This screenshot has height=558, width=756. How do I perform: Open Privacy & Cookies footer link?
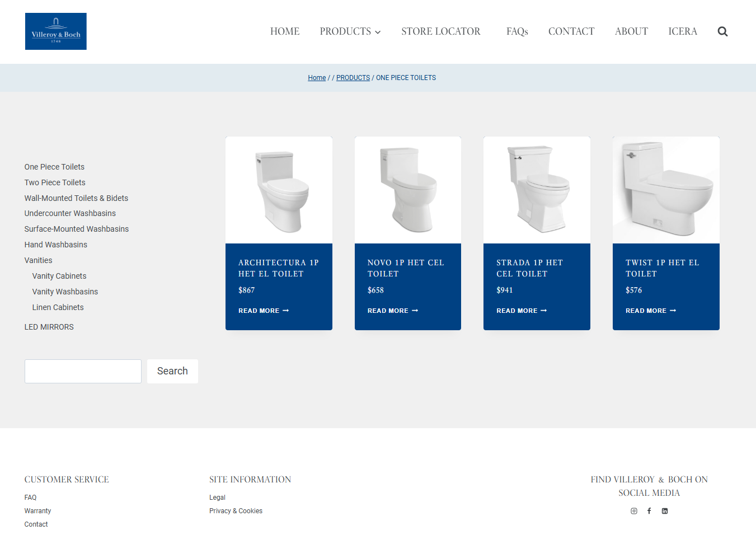236,511
